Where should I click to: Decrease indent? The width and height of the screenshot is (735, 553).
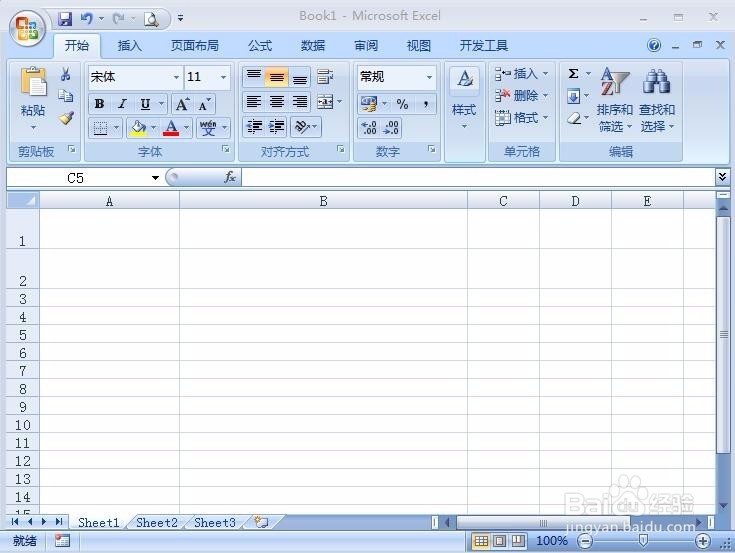pyautogui.click(x=255, y=127)
